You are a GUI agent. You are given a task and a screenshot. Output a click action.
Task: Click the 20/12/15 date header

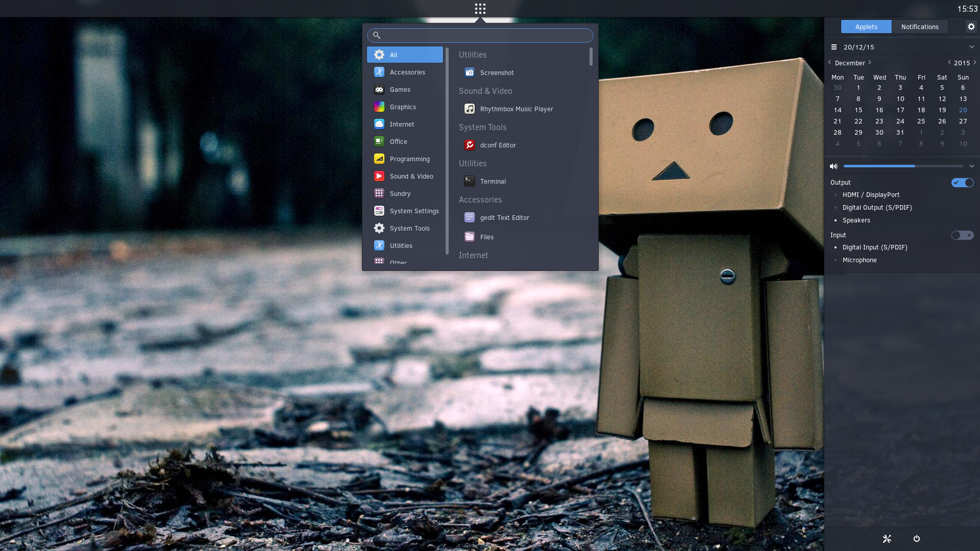(x=859, y=47)
